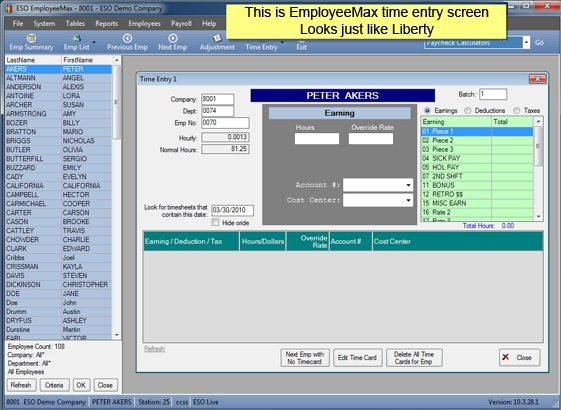Click the Company code field
561x410 pixels.
coord(218,99)
